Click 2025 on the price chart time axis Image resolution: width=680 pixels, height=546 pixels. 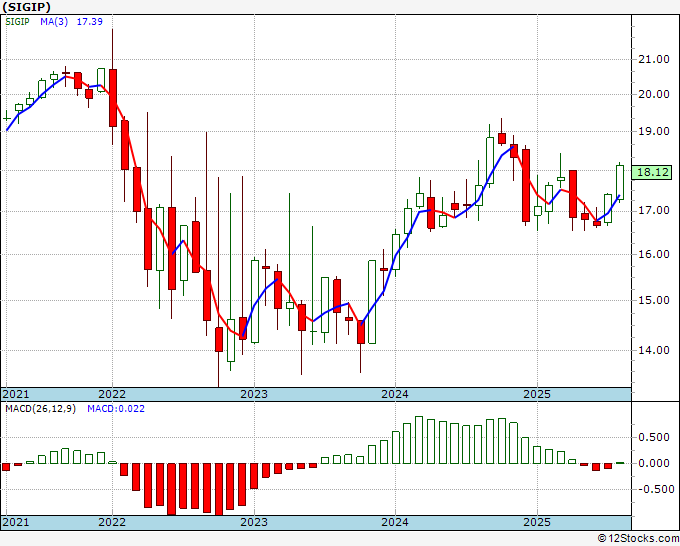click(537, 394)
